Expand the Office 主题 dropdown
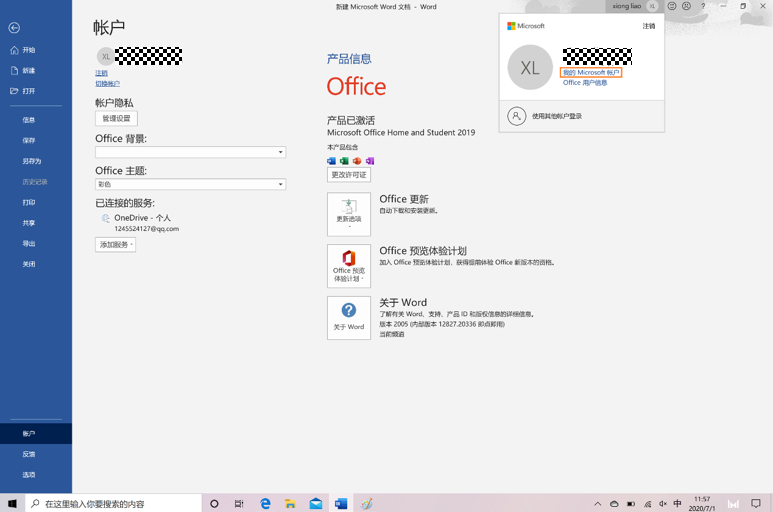 click(280, 184)
